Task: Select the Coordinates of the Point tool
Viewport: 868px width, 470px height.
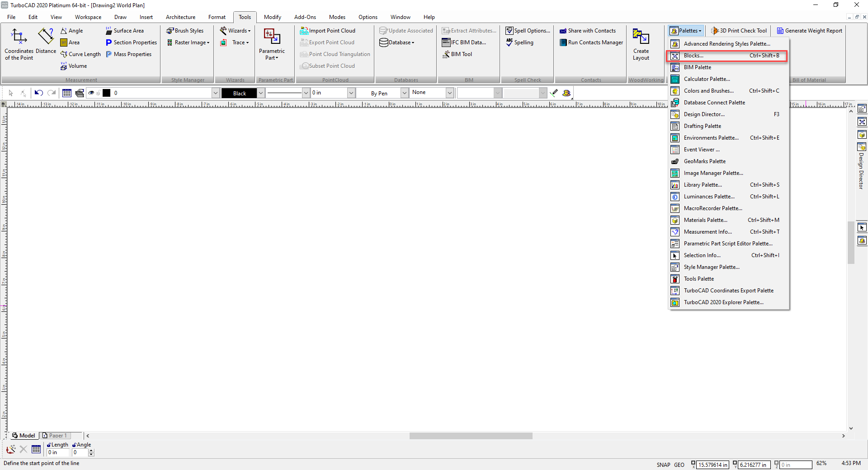Action: tap(19, 44)
